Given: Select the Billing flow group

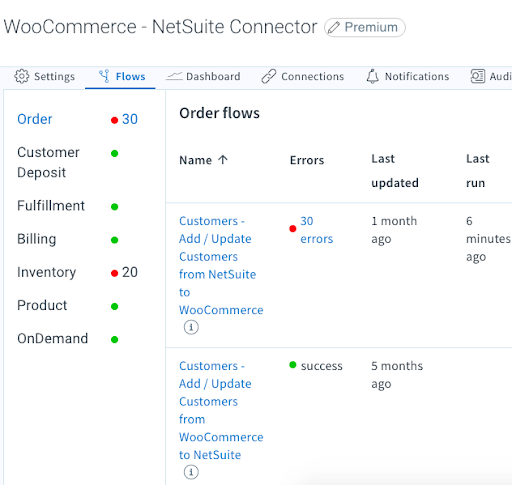Looking at the screenshot, I should click(x=68, y=239).
